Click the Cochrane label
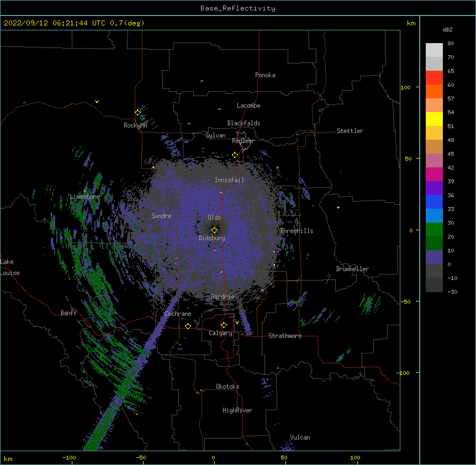The width and height of the screenshot is (476, 465). click(178, 314)
